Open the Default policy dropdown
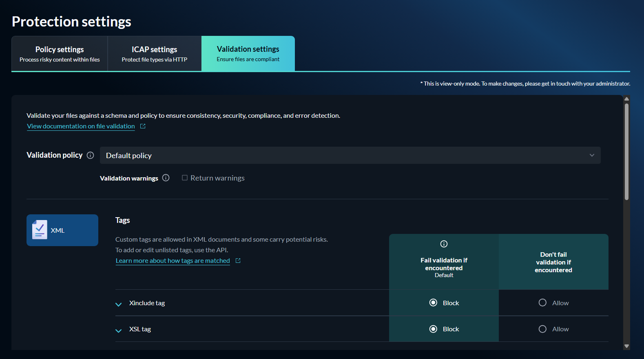 [350, 155]
